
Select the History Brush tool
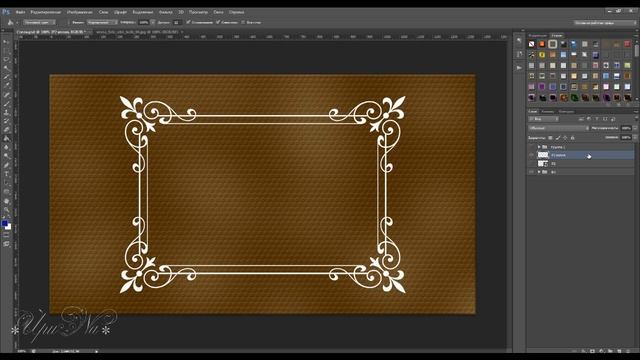[x=6, y=121]
